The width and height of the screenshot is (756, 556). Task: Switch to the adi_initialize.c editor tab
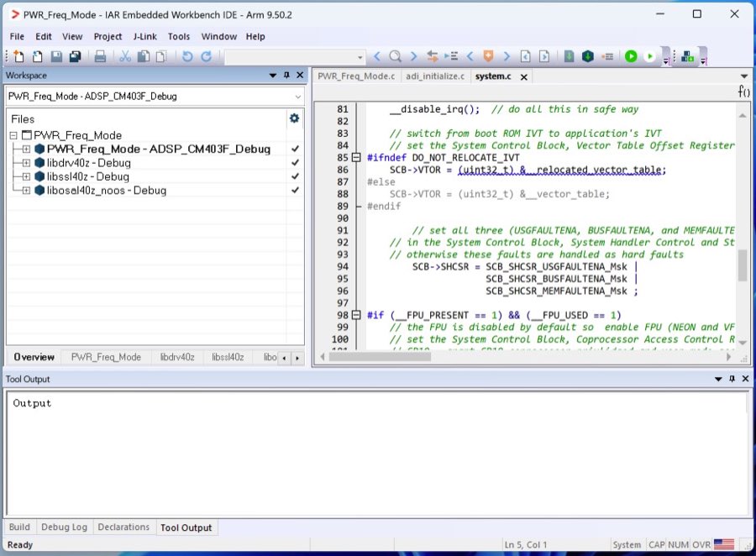coord(435,76)
